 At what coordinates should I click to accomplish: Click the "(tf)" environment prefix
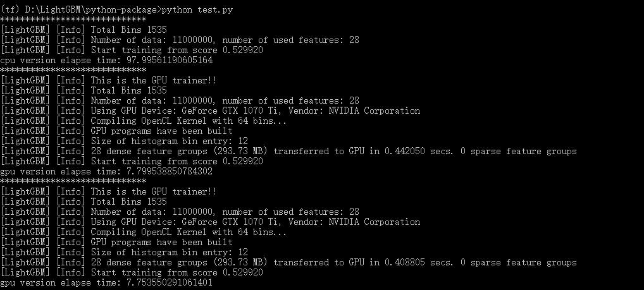pyautogui.click(x=11, y=10)
